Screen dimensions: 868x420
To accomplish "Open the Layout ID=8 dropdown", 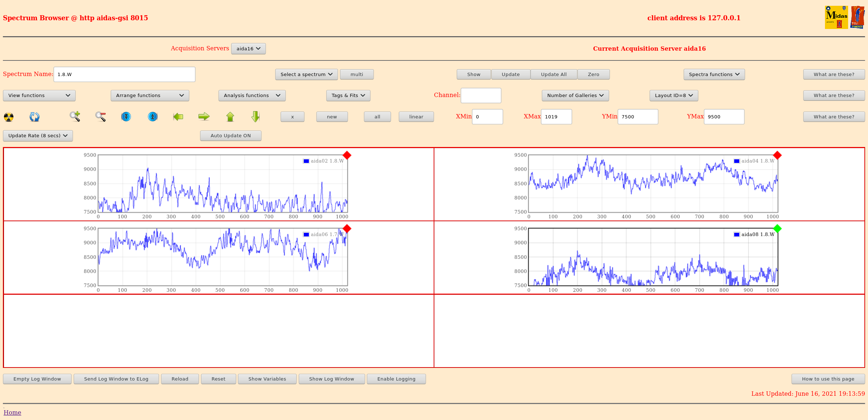I will pos(673,96).
